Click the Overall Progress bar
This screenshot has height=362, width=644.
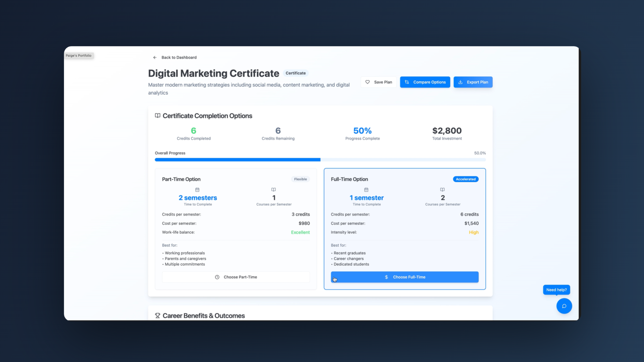point(320,160)
